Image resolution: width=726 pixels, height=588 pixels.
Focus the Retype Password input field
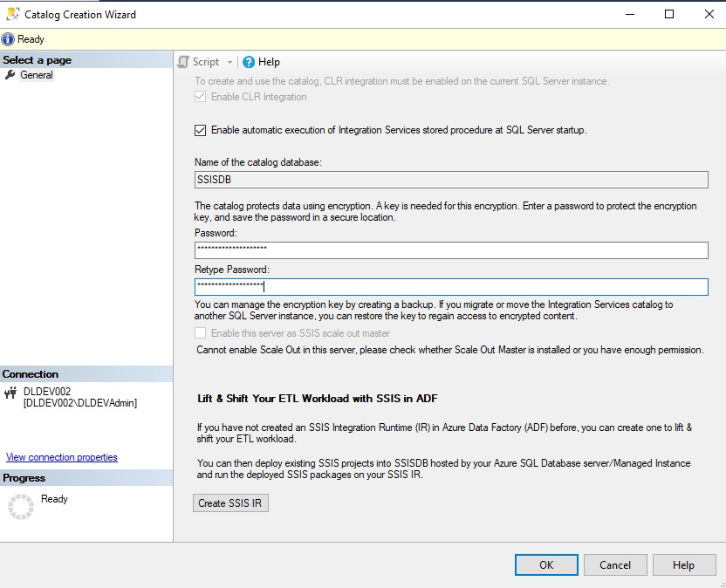coord(451,287)
